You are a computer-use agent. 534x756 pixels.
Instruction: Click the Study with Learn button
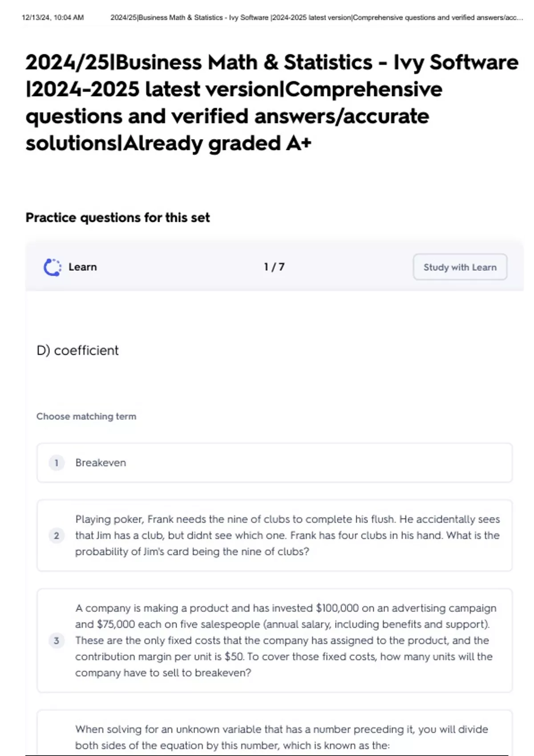coord(460,267)
